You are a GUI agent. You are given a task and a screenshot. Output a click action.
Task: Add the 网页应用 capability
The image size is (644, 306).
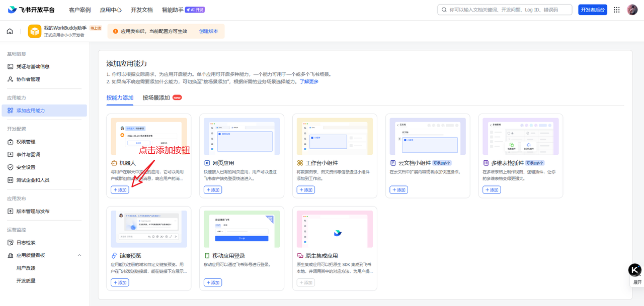213,190
